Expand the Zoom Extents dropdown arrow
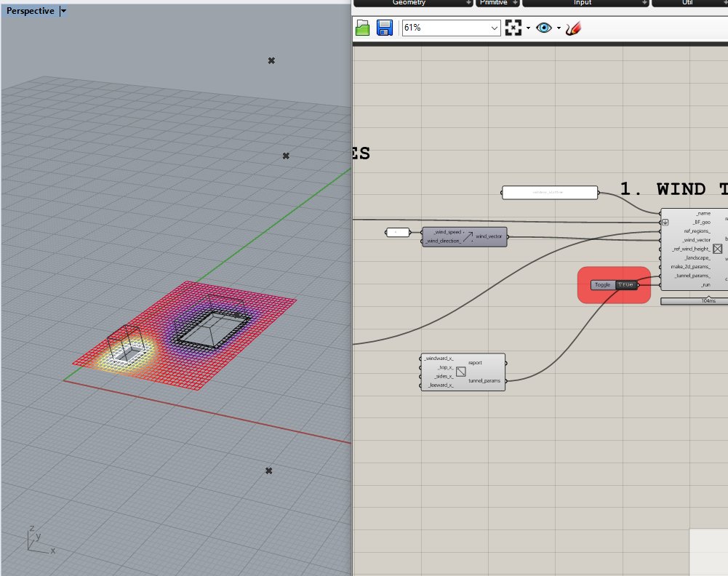728x576 pixels. 528,28
